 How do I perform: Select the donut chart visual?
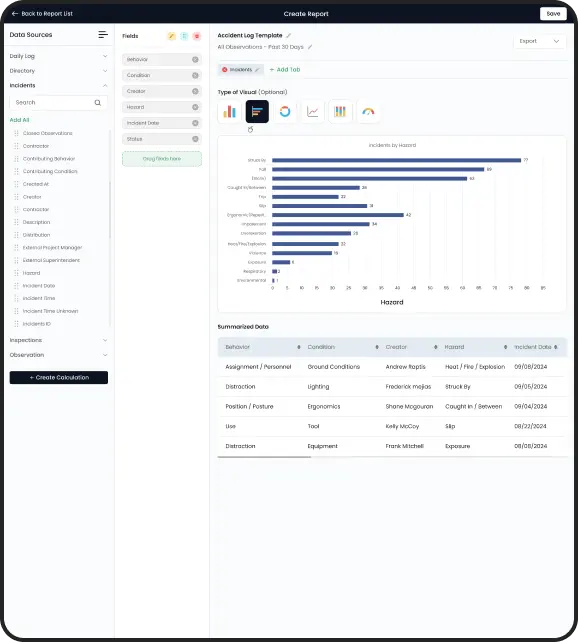(285, 111)
